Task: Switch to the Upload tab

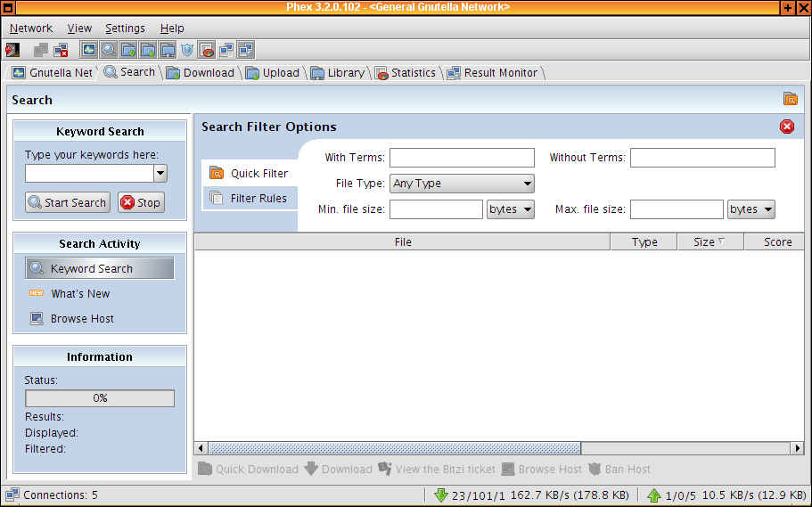Action: point(273,73)
